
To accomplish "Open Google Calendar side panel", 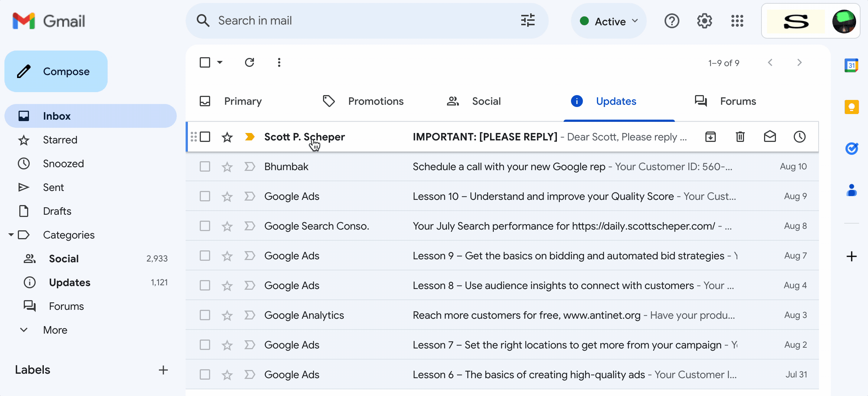I will (x=851, y=66).
